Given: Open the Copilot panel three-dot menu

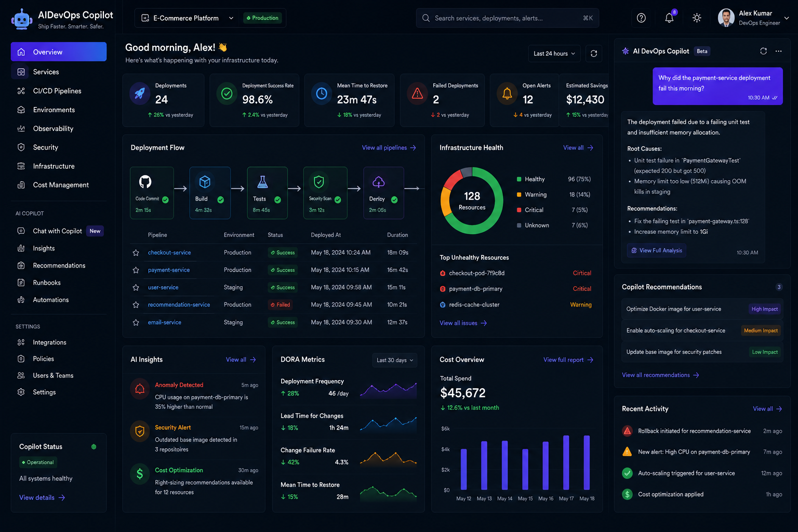Looking at the screenshot, I should click(778, 51).
